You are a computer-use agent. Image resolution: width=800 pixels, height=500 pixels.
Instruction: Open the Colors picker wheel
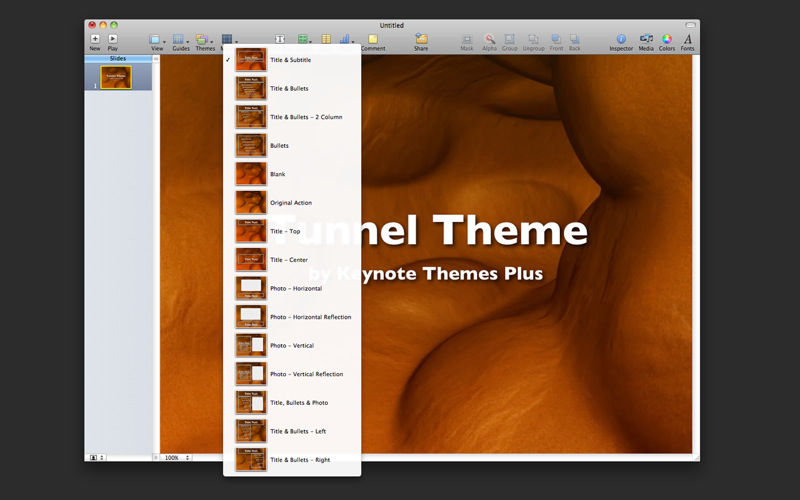coord(666,39)
